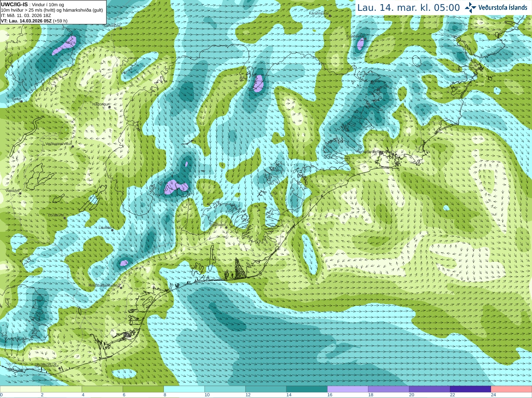This screenshot has width=532, height=398.
Task: Select the Veiðivatnahraun station label
Action: [x=58, y=143]
